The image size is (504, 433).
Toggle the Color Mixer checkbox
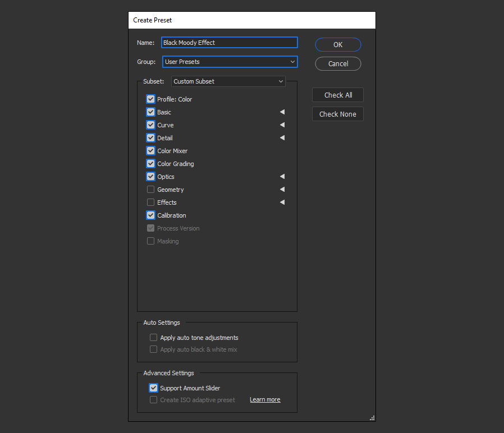click(x=150, y=151)
